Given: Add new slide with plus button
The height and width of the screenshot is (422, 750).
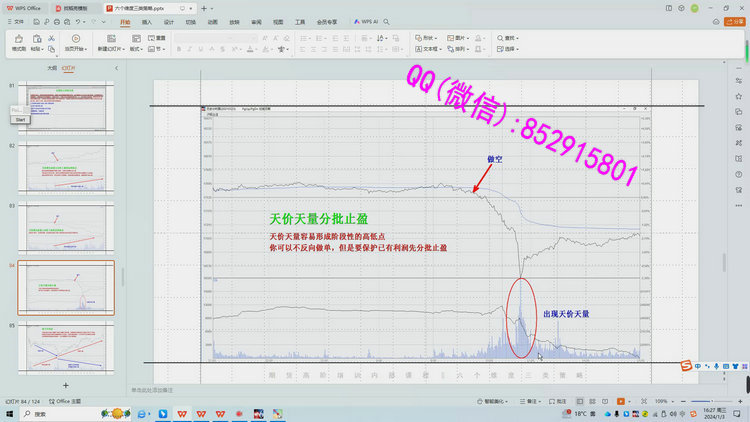Looking at the screenshot, I should (x=66, y=384).
